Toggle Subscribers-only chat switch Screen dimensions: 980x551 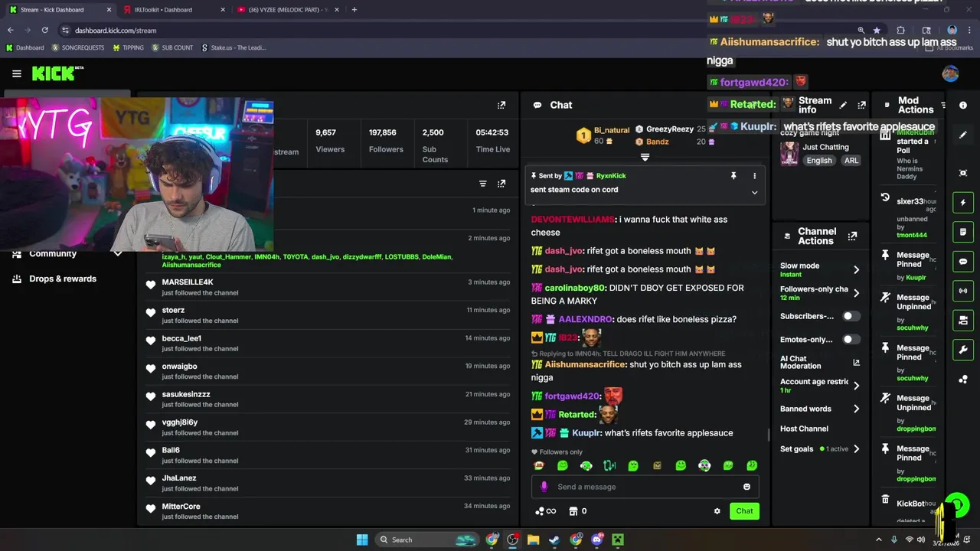tap(851, 316)
